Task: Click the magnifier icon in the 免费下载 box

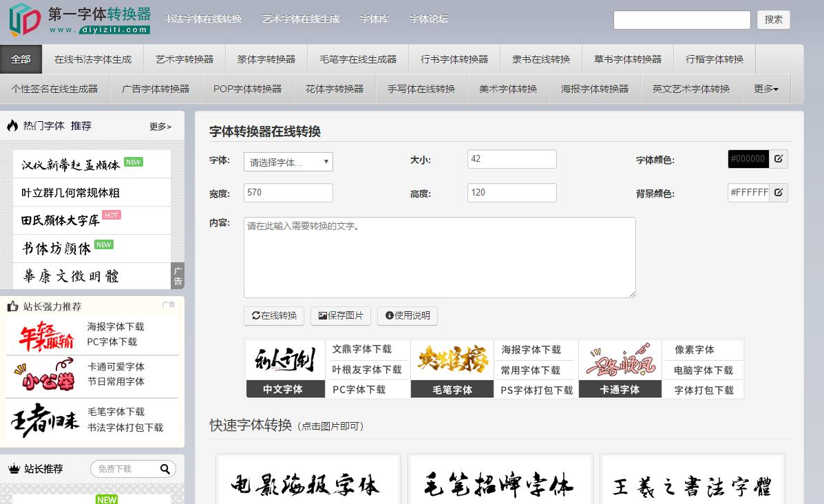Action: (x=165, y=469)
